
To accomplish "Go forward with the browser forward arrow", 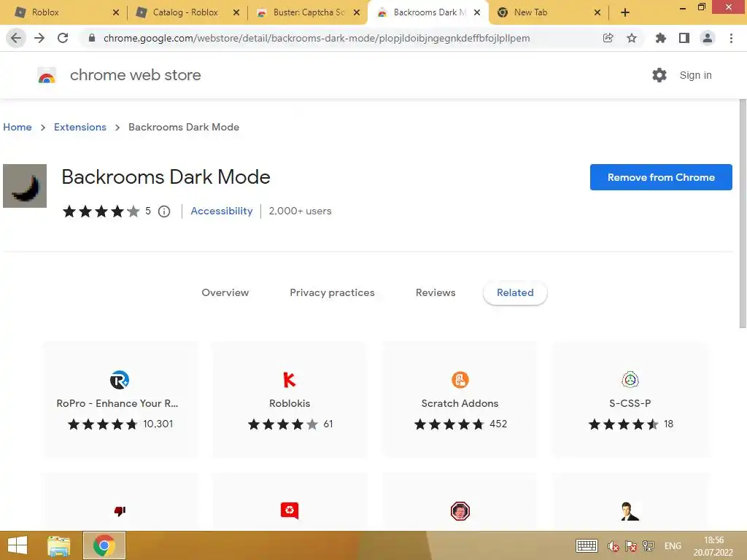I will tap(39, 38).
